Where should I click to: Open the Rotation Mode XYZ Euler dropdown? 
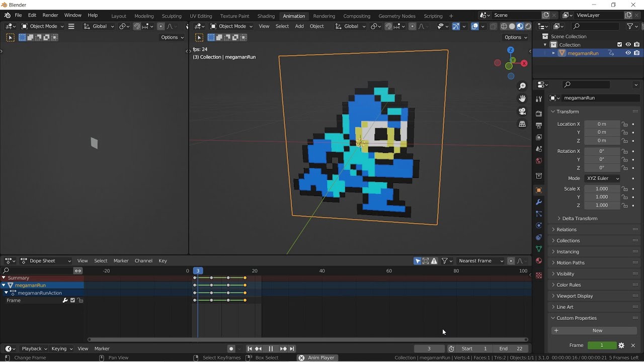pyautogui.click(x=603, y=178)
